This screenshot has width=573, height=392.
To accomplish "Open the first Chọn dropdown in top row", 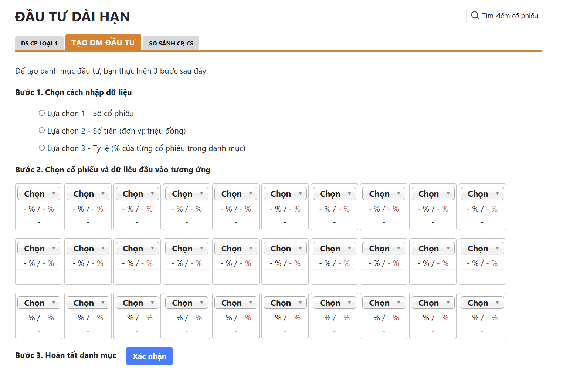I will tap(39, 194).
